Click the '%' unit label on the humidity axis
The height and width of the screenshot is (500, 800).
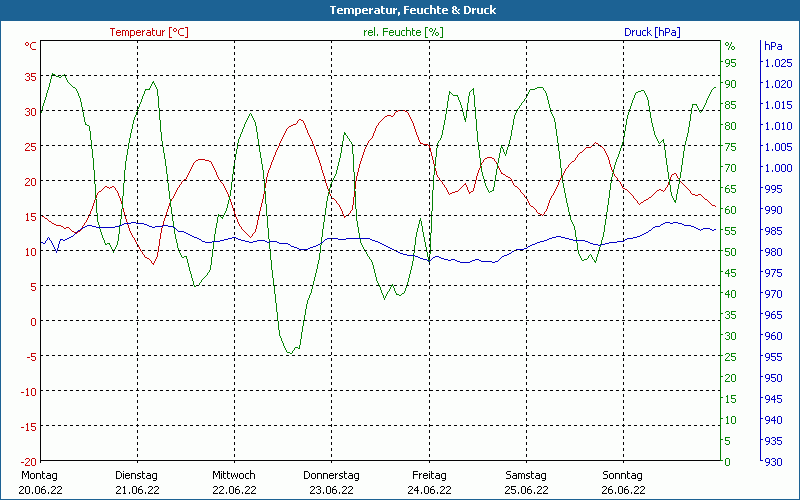click(x=730, y=46)
